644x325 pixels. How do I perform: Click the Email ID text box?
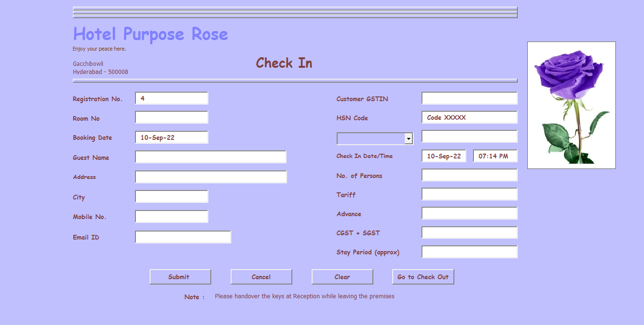click(x=183, y=237)
